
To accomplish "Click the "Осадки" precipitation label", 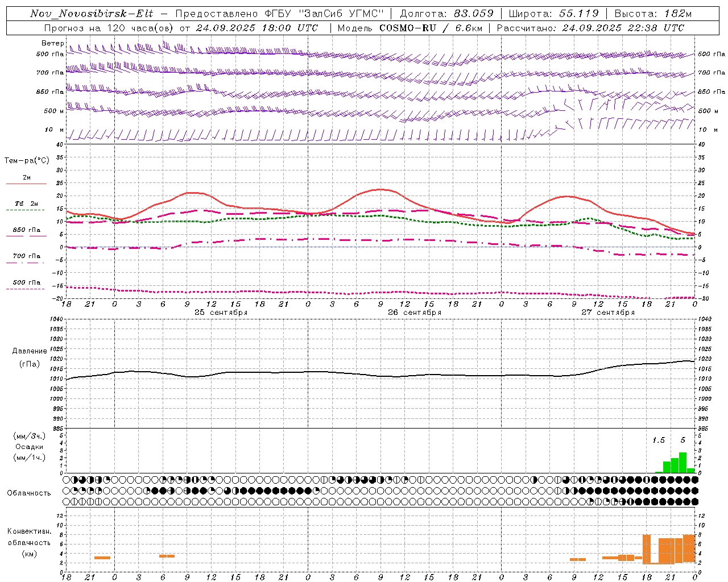I will [30, 447].
